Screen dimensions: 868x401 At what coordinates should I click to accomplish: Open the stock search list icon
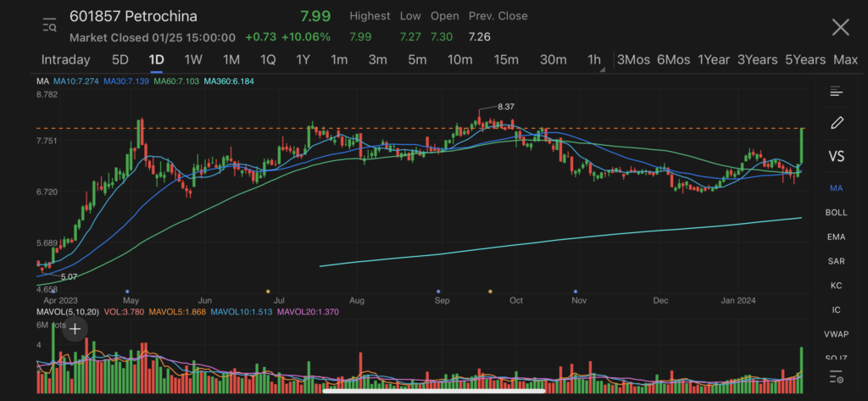50,25
